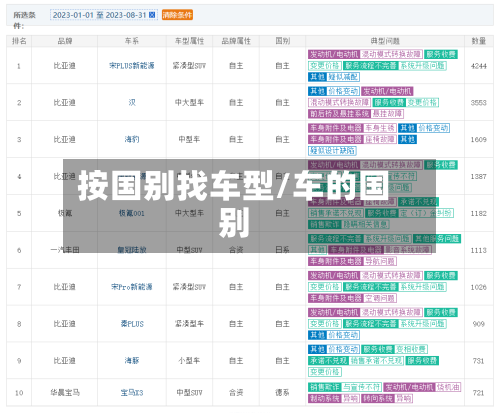Select 承诺不兑现 tag in 海豚 row

pos(328,361)
